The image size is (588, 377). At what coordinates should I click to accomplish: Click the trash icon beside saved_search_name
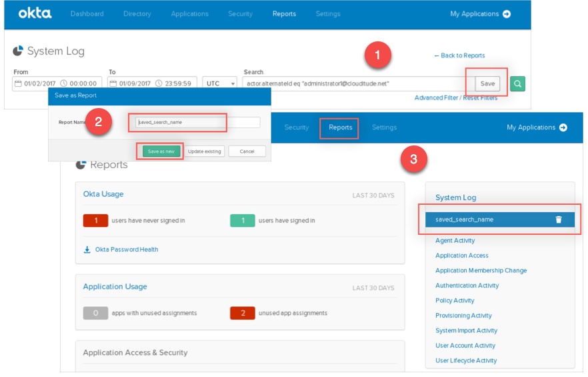click(x=559, y=220)
